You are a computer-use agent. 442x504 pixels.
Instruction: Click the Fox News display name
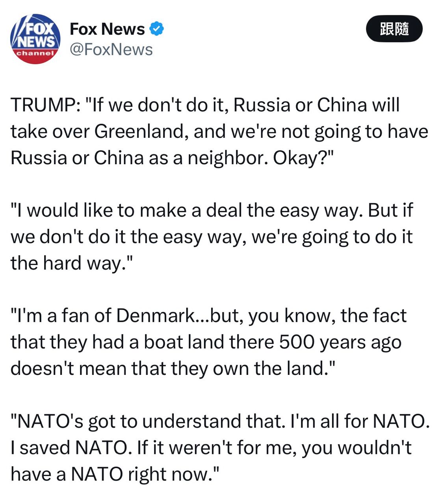(x=107, y=29)
